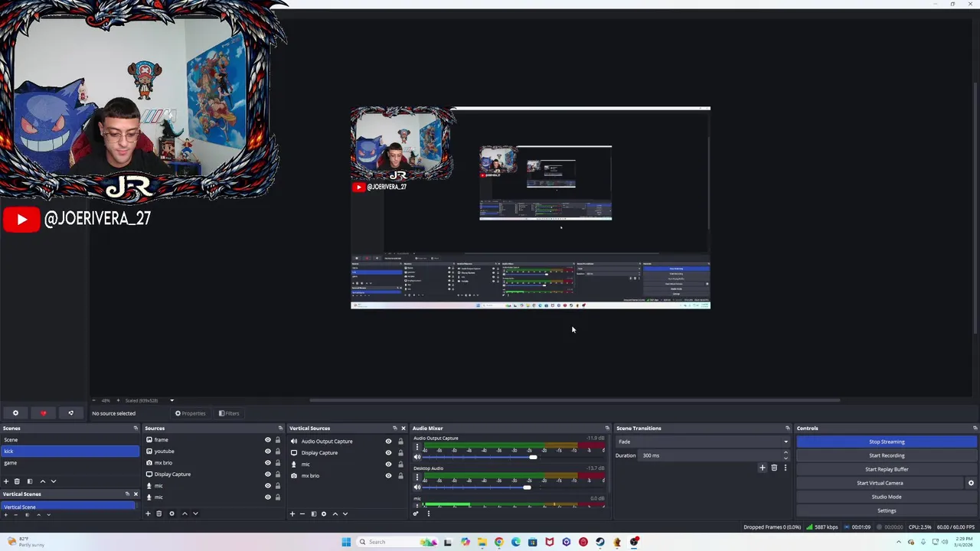
Task: Select the Scene item in Scenes
Action: pyautogui.click(x=70, y=440)
